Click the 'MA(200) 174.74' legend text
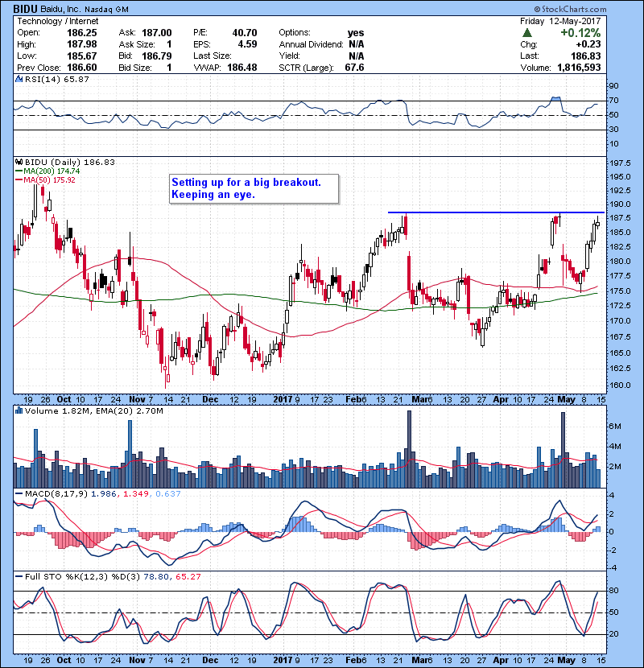The image size is (644, 668). (x=52, y=171)
